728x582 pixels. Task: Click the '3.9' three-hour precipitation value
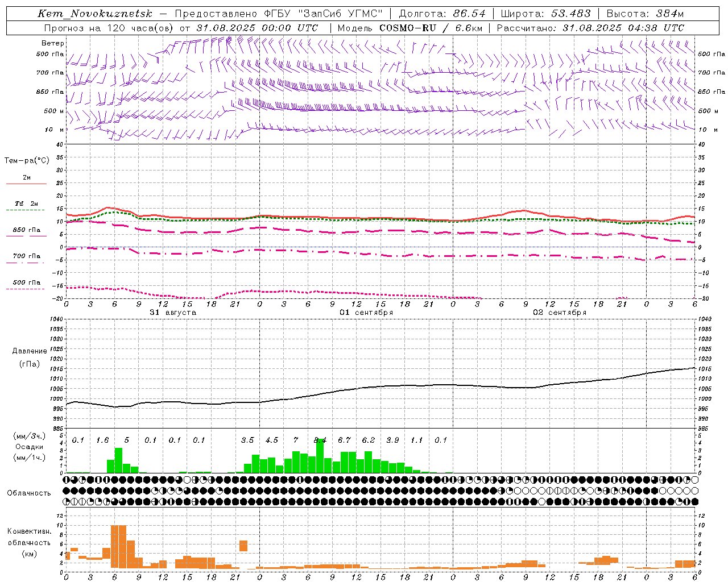tap(392, 440)
